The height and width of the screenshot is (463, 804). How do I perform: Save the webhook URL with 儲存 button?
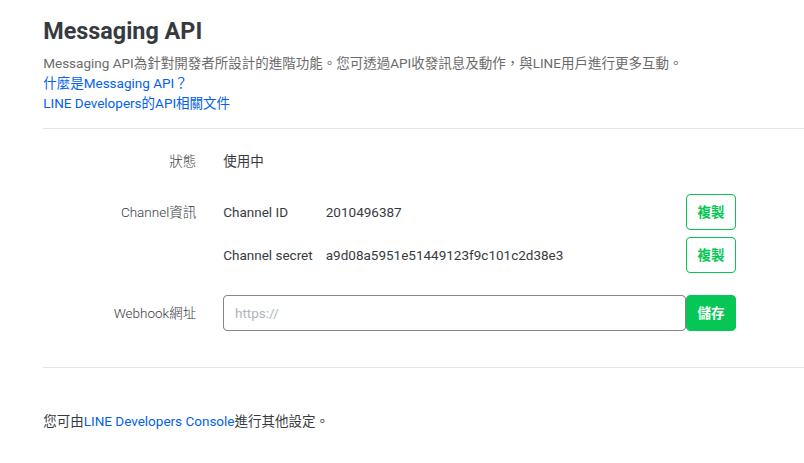tap(711, 313)
